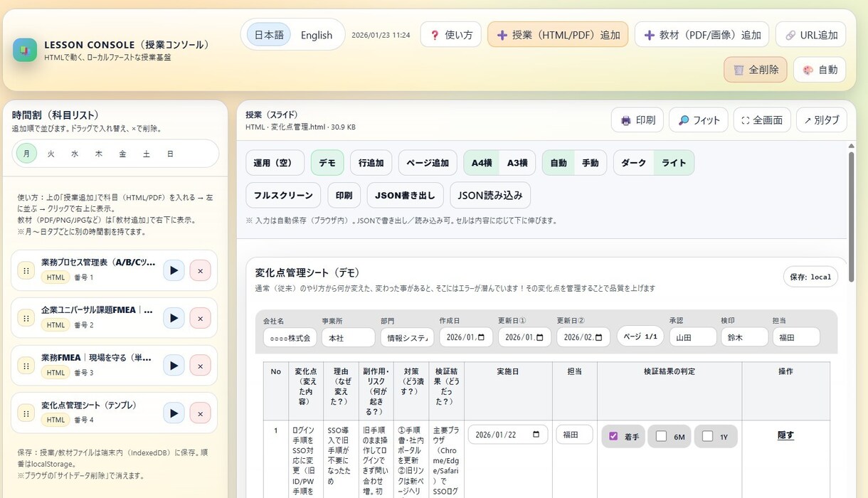Viewport: 868px width, 498px height.
Task: Select the 土 day tab
Action: (x=146, y=154)
